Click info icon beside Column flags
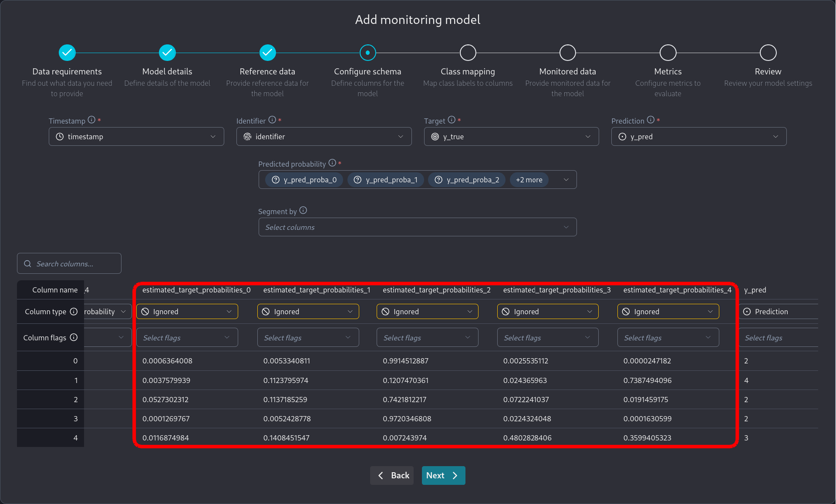Screen dimensions: 836x504 pos(74,337)
